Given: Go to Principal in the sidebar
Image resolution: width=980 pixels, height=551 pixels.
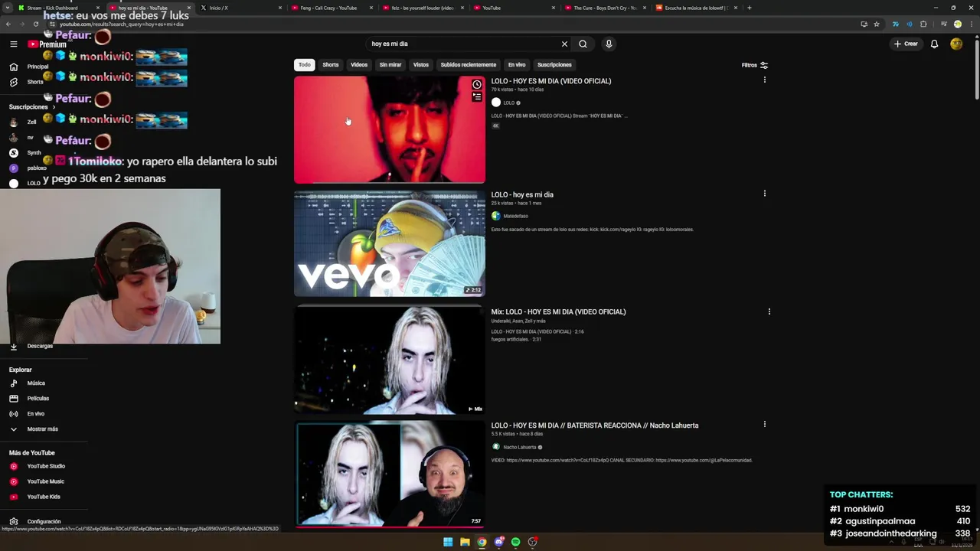Looking at the screenshot, I should [37, 67].
